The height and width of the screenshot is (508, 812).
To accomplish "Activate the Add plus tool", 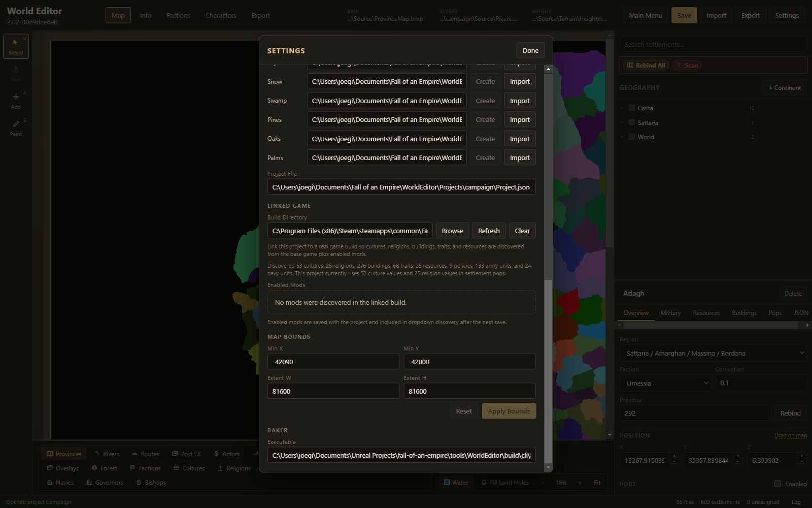I will tap(16, 101).
